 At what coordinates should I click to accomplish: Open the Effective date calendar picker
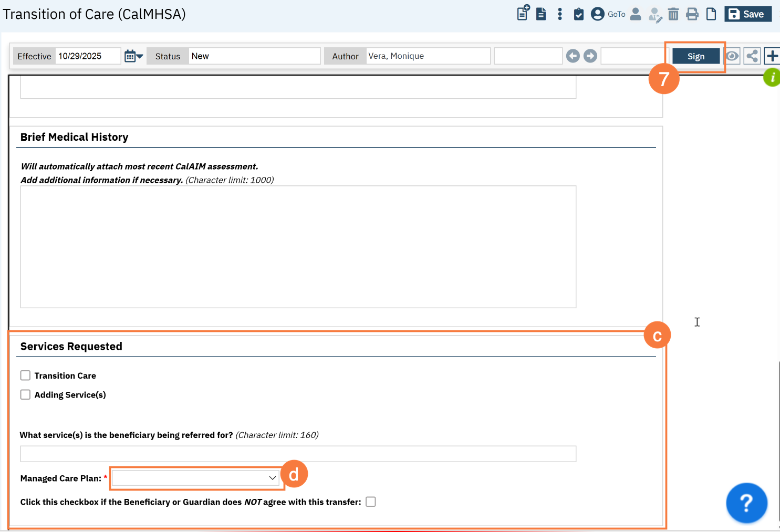133,56
